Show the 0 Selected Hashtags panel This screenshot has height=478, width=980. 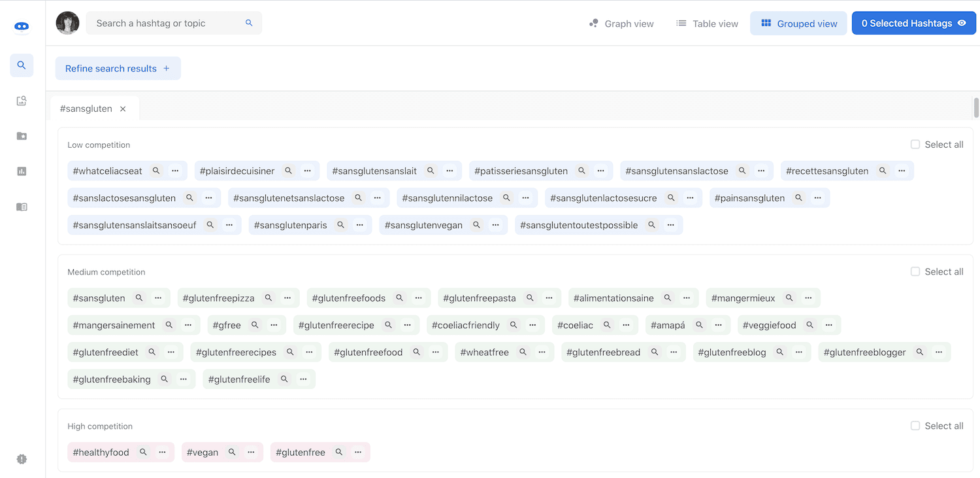point(913,23)
